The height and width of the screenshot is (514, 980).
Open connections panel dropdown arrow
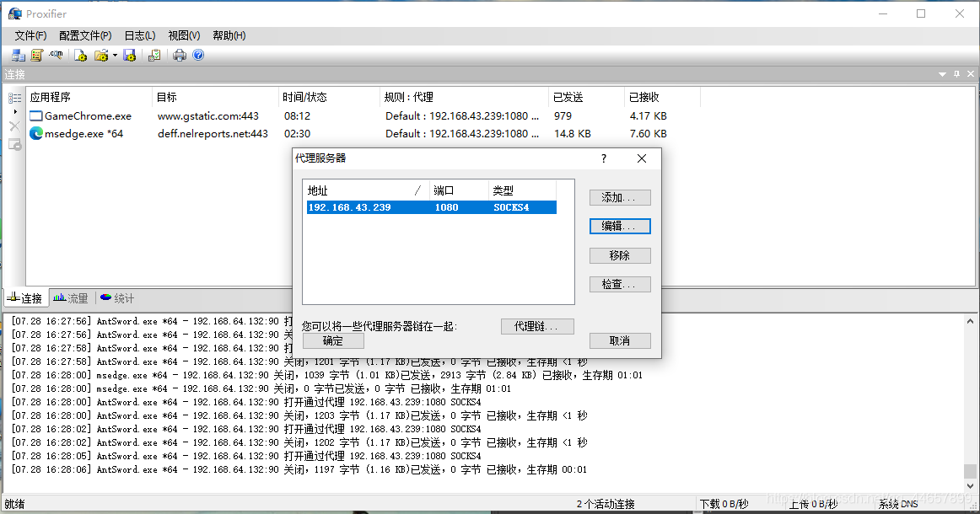(x=943, y=74)
